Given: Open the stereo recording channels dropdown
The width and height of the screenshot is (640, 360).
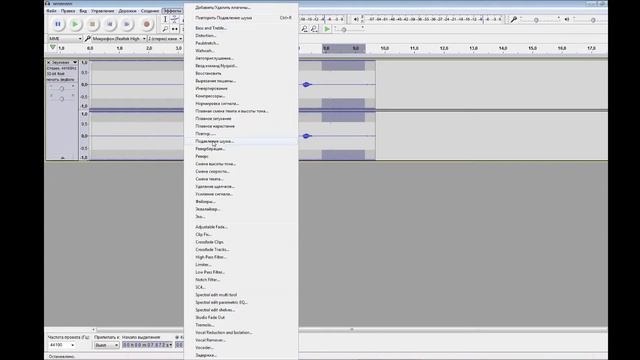Looking at the screenshot, I should [x=165, y=38].
